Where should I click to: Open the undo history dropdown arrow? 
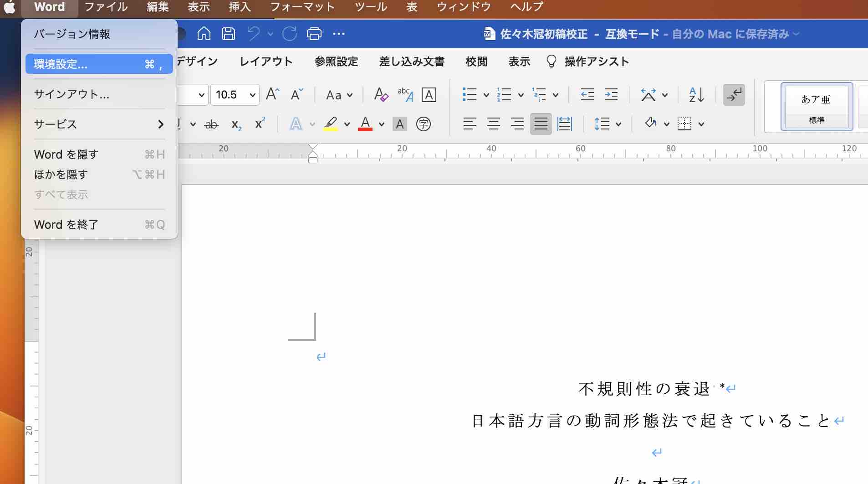click(271, 34)
